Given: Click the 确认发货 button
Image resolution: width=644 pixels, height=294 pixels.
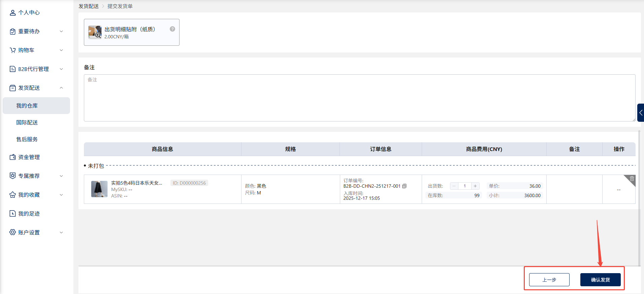Looking at the screenshot, I should click(x=601, y=280).
